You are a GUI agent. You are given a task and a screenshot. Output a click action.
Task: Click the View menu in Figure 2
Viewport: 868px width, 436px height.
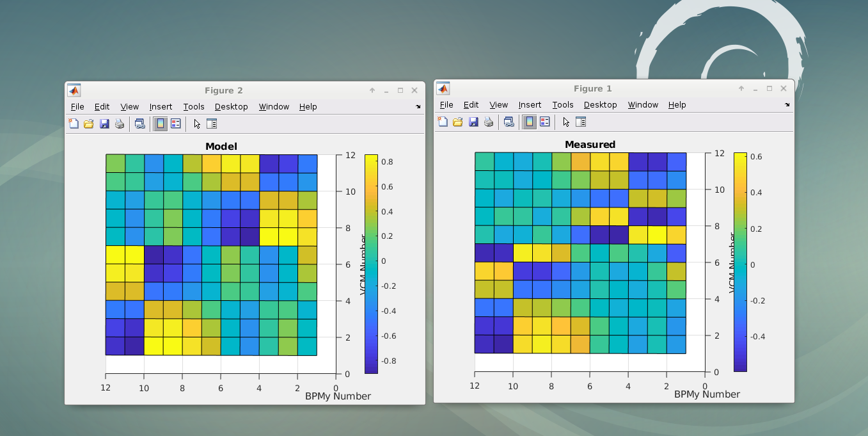[x=129, y=107]
